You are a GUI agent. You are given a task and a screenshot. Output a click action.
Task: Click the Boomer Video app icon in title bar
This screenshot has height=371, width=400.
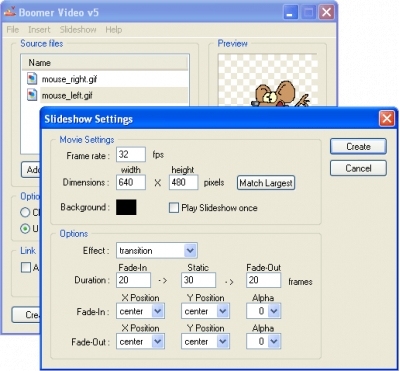coord(10,13)
